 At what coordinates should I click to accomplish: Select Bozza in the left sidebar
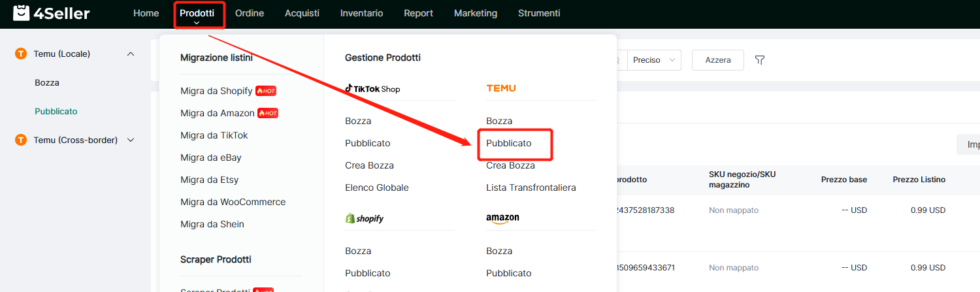point(47,83)
